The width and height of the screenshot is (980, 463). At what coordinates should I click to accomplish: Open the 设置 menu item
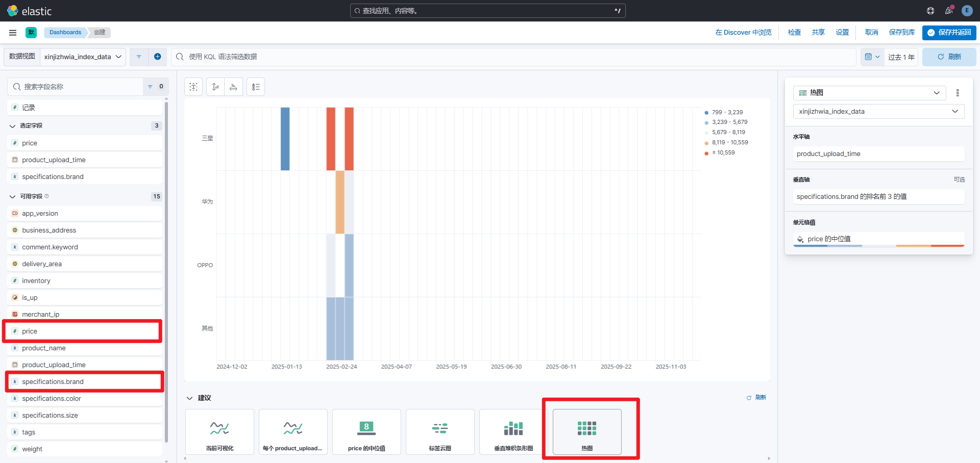842,32
